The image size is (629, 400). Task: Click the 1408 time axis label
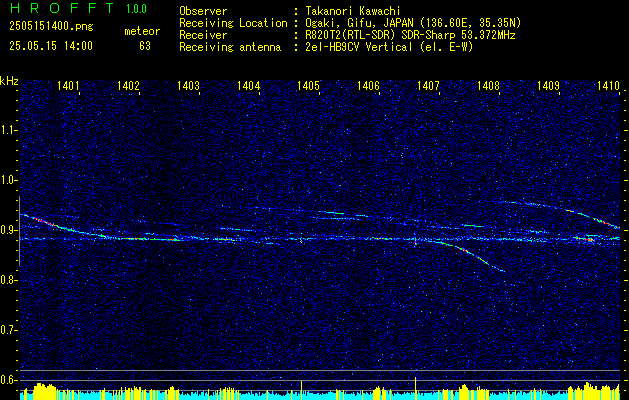488,85
